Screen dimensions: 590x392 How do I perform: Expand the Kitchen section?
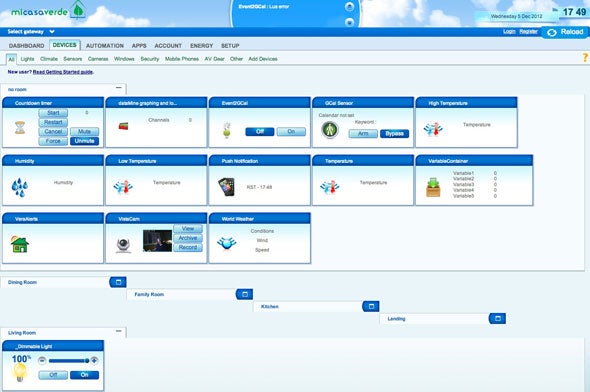point(371,306)
